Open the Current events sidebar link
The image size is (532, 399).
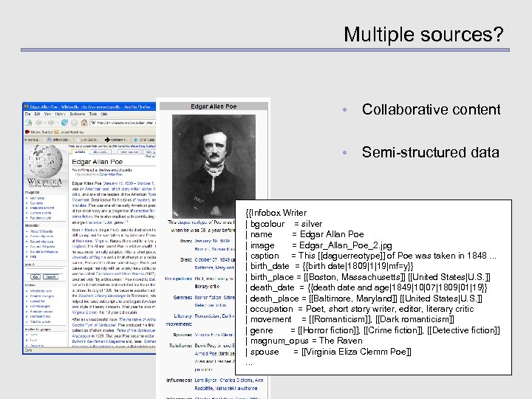tap(41, 213)
